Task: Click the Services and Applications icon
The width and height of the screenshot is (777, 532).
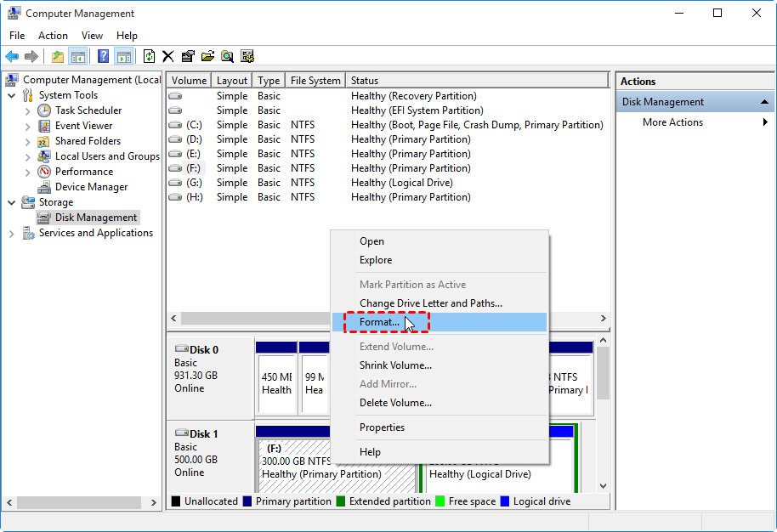Action: point(28,233)
